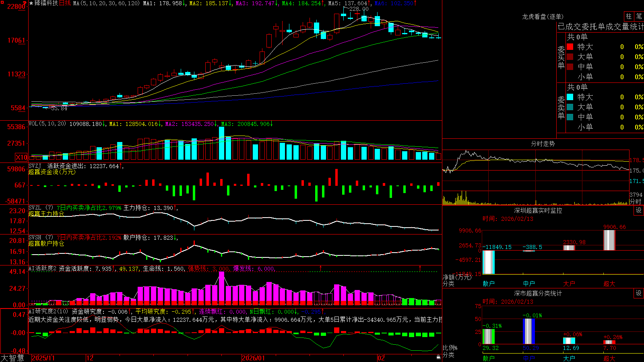Click the 22800 price axis label

tap(17, 6)
